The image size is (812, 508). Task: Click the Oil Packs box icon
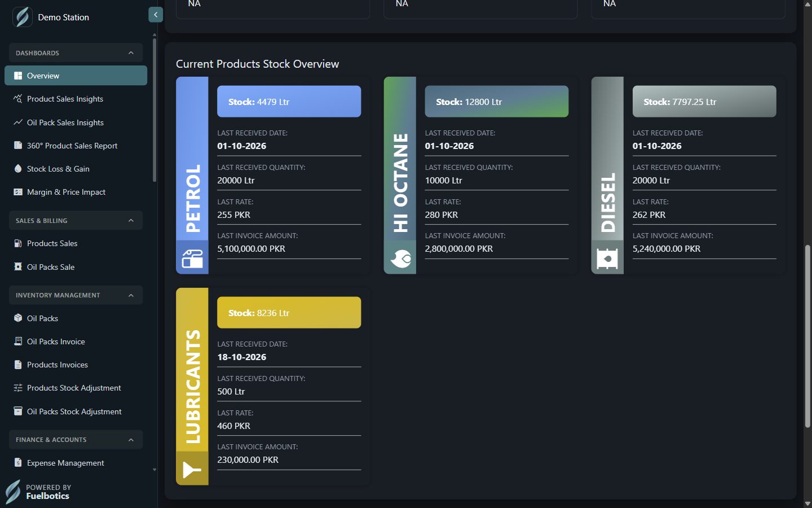click(18, 318)
